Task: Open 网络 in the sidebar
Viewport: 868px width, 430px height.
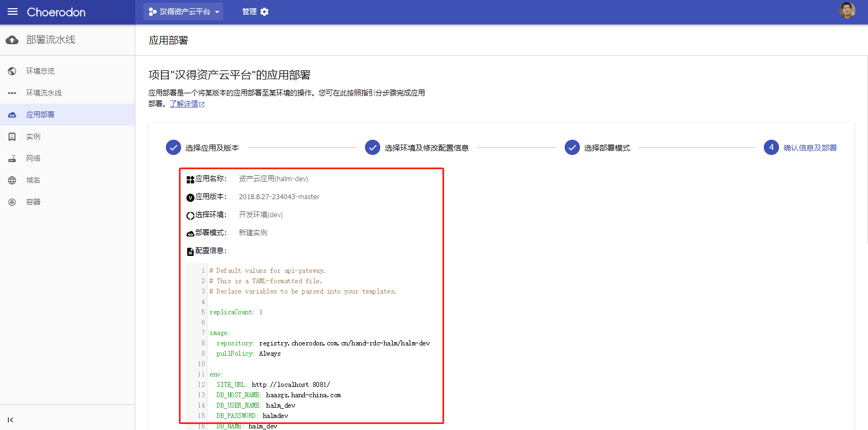Action: tap(67, 158)
